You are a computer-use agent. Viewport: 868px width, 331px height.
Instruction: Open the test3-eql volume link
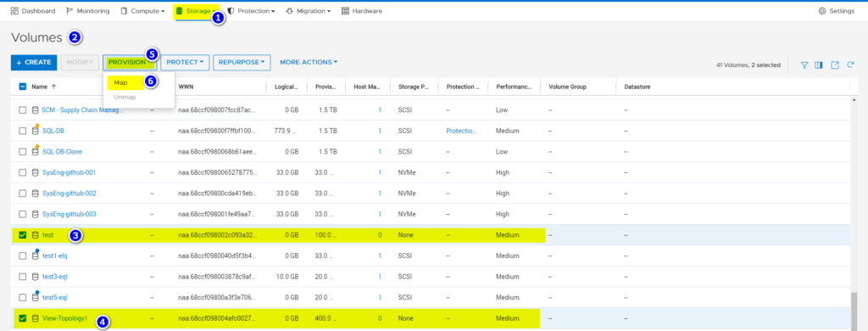click(55, 277)
